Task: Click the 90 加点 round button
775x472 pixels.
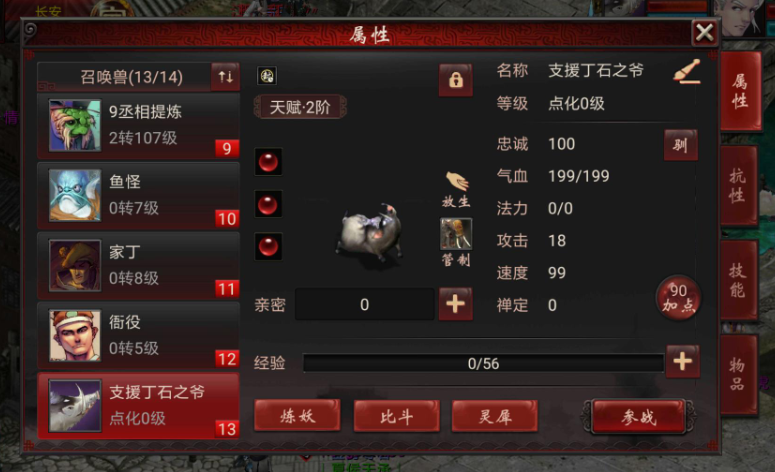Action: [678, 298]
